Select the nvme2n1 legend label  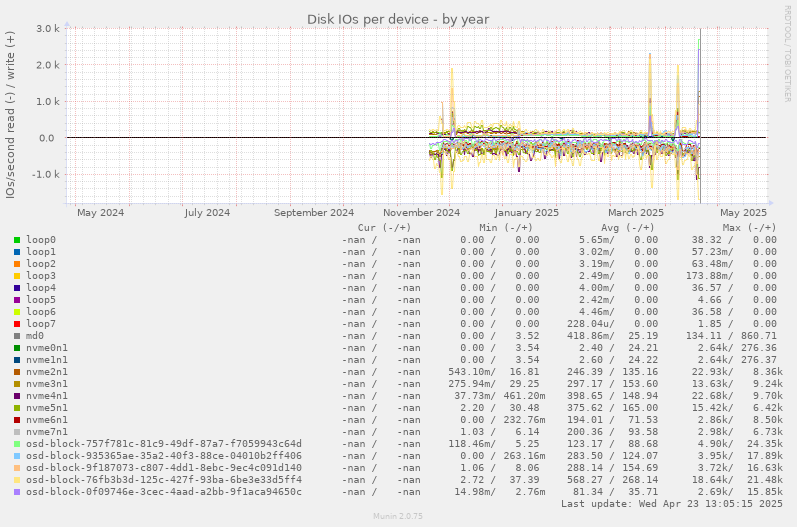(47, 372)
